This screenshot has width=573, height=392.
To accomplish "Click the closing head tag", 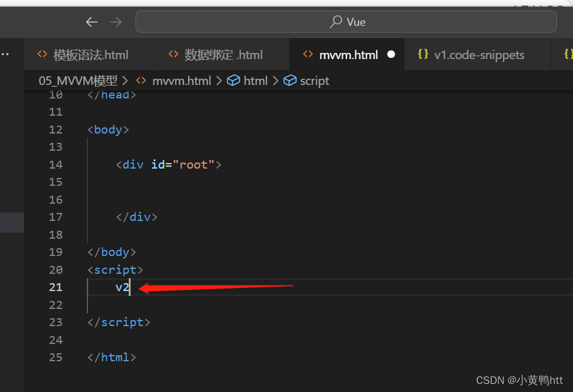I will [x=112, y=95].
